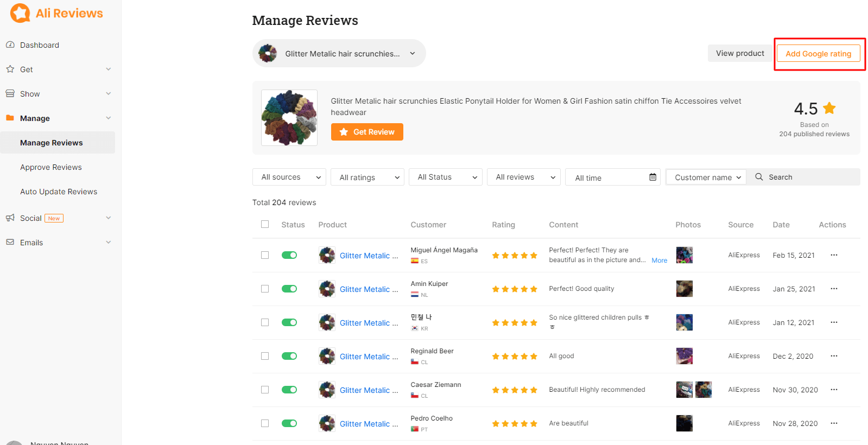This screenshot has width=868, height=445.
Task: Click the product avatar in product selector
Action: (268, 53)
